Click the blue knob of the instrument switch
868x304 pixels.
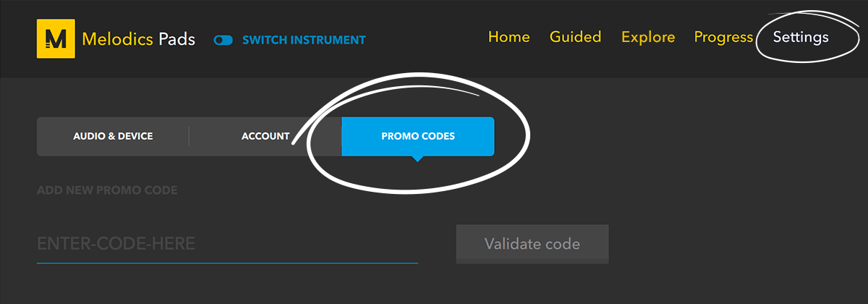tap(218, 41)
